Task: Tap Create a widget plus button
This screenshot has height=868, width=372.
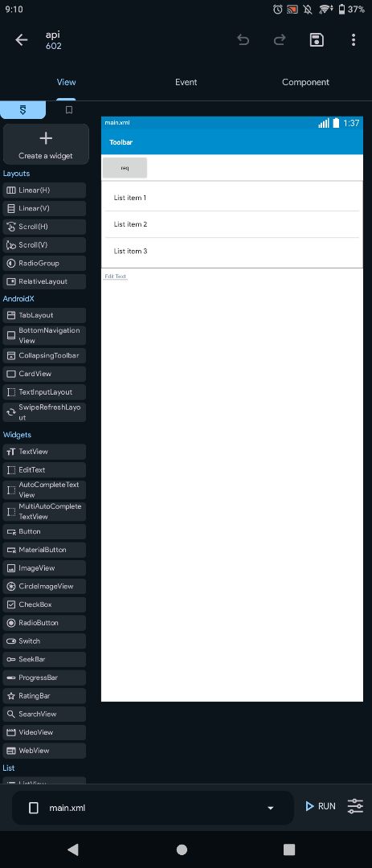Action: (45, 144)
